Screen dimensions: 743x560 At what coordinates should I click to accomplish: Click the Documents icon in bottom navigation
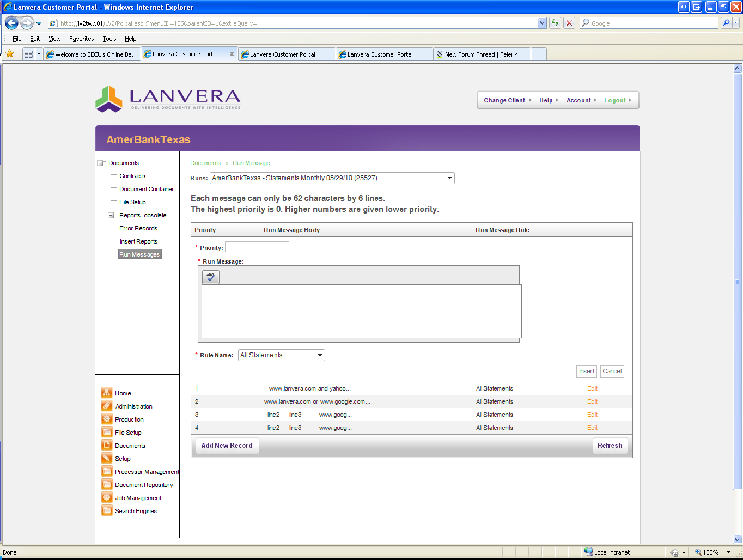pos(107,445)
